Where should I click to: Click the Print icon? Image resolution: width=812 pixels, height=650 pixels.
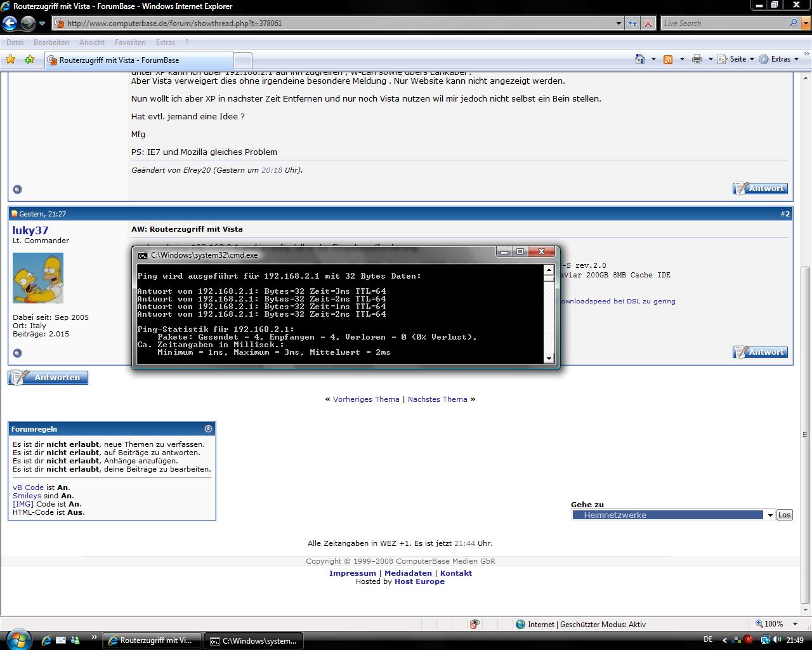tap(697, 59)
